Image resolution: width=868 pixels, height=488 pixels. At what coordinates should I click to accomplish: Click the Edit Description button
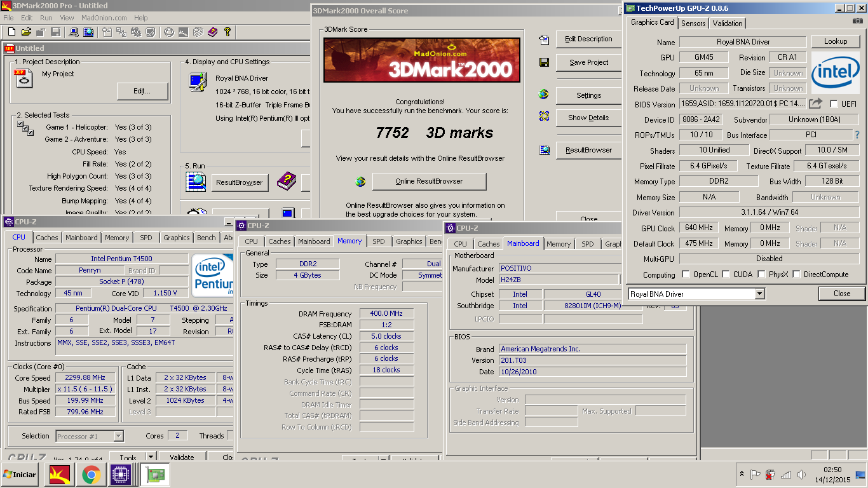click(588, 39)
